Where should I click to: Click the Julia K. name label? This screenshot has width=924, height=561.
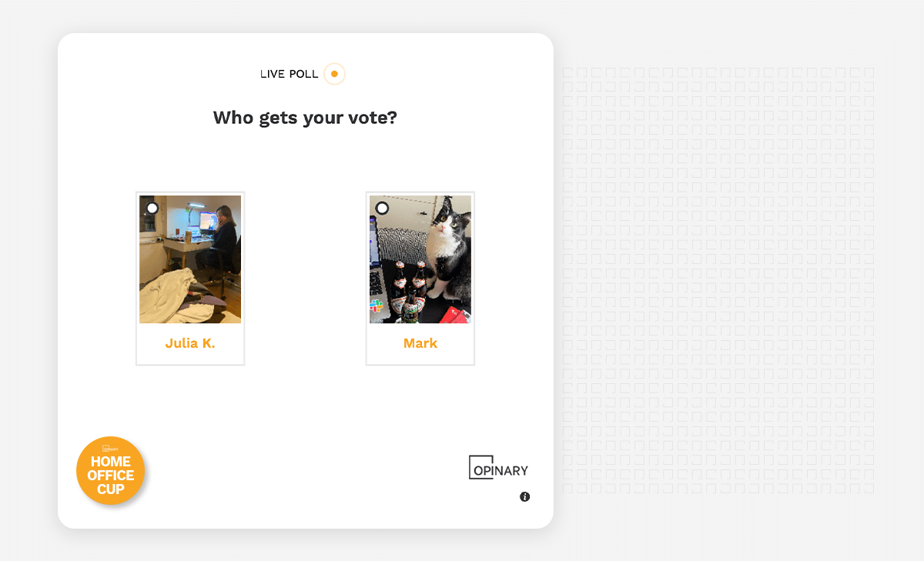190,343
